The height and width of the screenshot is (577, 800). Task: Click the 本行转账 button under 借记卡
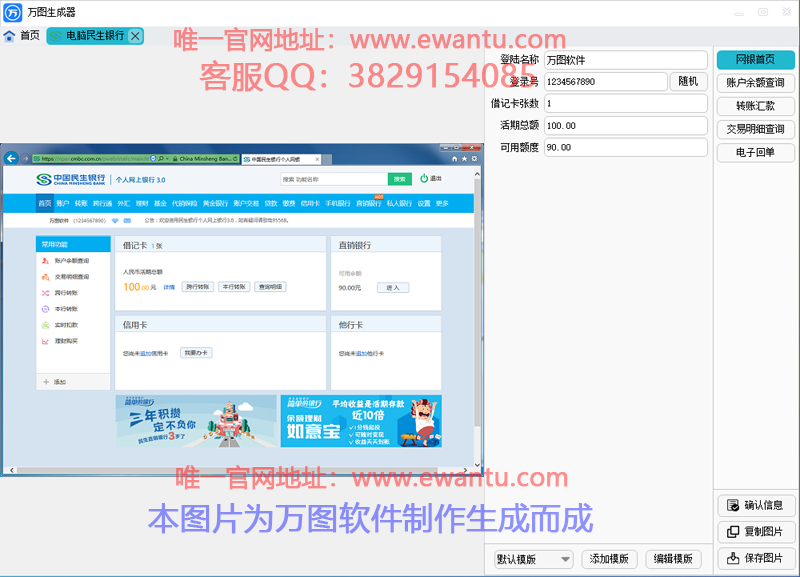pos(234,287)
